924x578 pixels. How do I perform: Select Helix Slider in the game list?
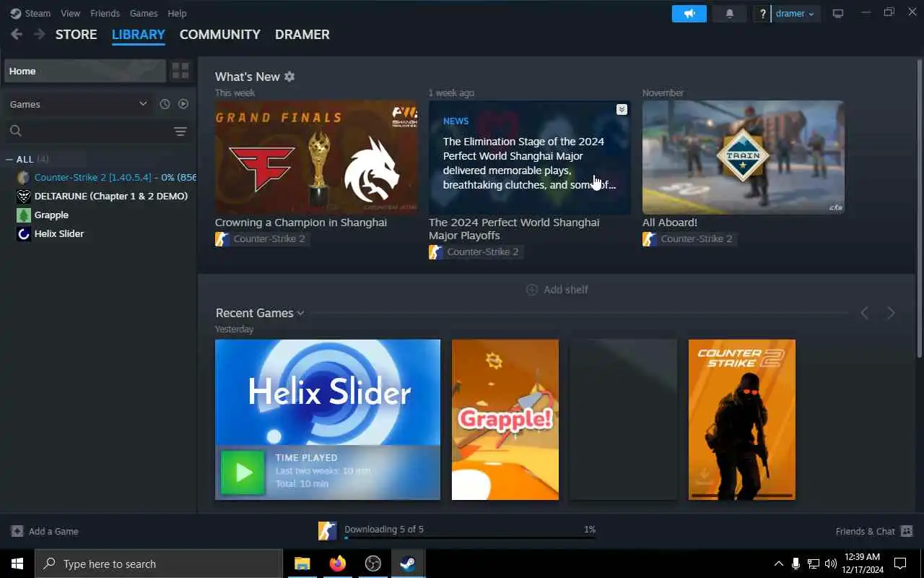coord(59,233)
